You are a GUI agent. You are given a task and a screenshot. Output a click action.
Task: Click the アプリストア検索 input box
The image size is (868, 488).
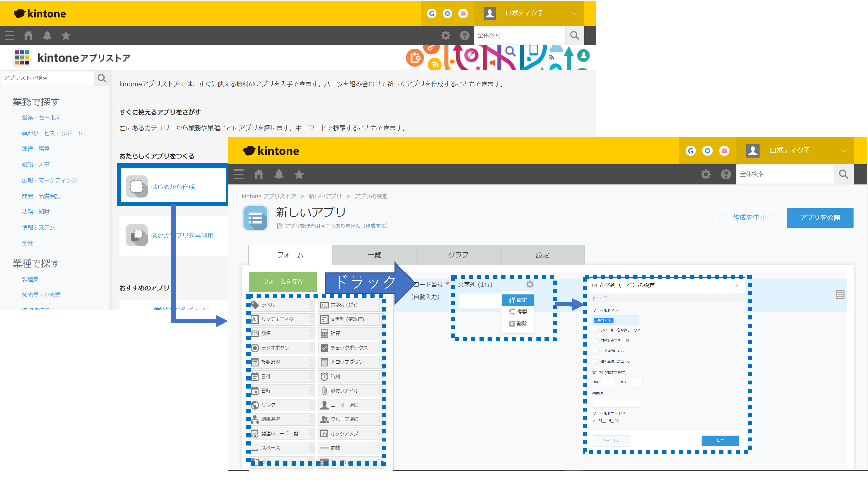coord(47,78)
